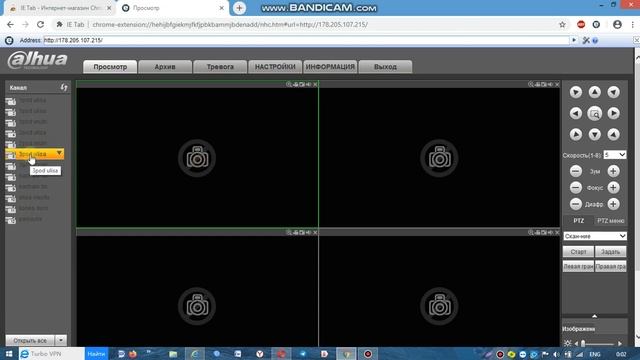Decrease iris with the Диафр minus button
Screen dimensions: 640x360
point(576,204)
